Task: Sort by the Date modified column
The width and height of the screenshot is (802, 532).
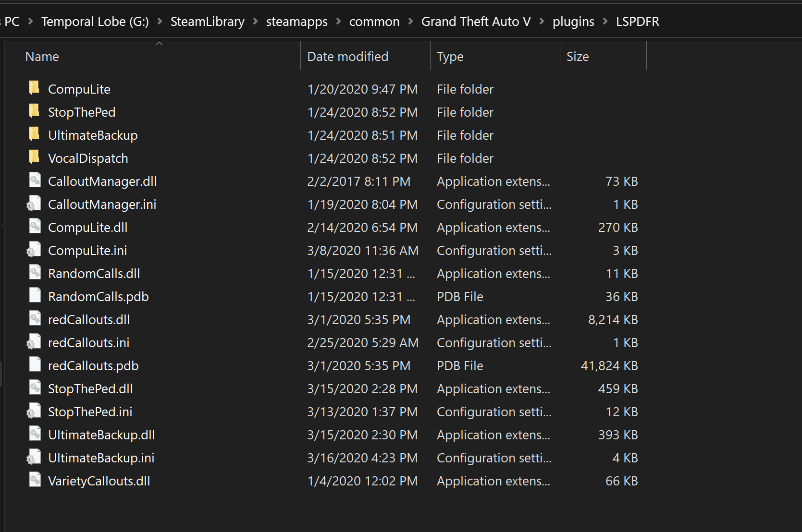Action: click(x=347, y=57)
